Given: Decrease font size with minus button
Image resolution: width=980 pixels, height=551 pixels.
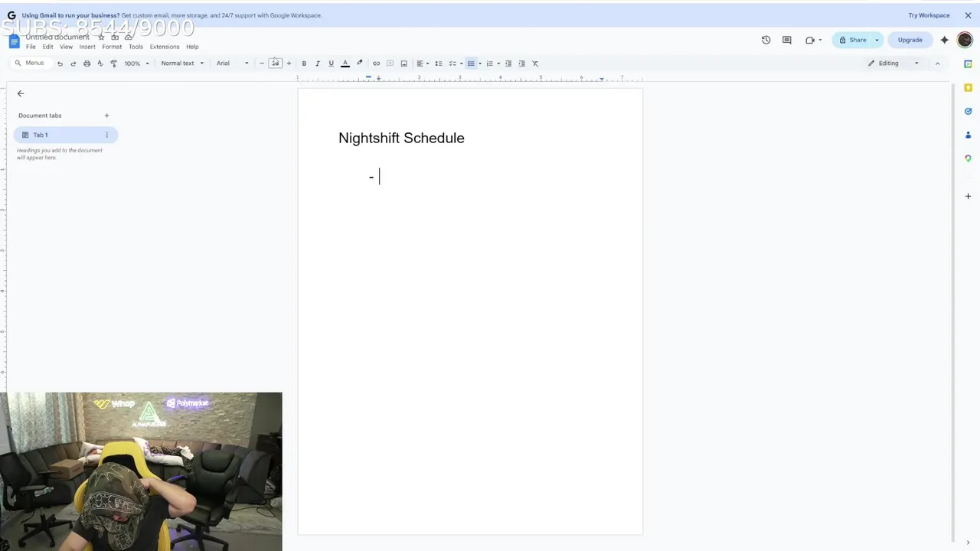Looking at the screenshot, I should tap(262, 64).
